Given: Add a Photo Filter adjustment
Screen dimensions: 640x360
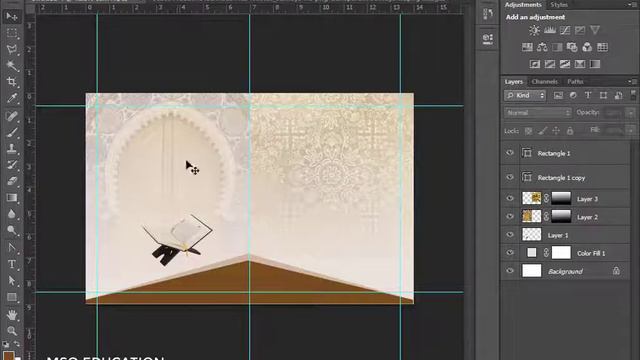Looking at the screenshot, I should click(x=572, y=47).
